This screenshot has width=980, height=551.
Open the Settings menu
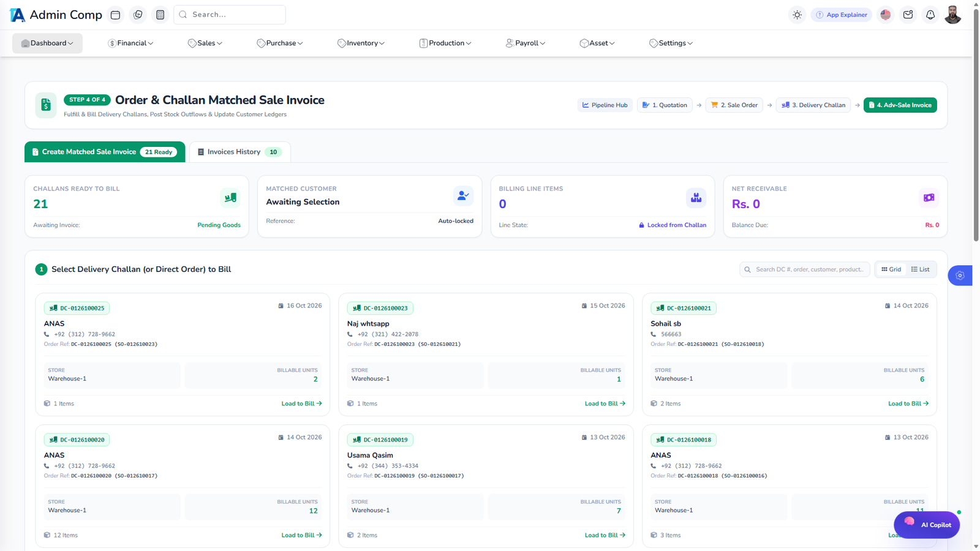tap(671, 43)
